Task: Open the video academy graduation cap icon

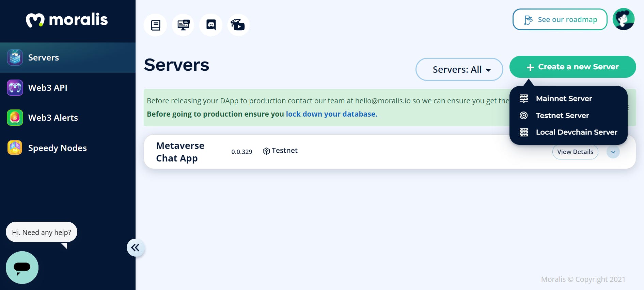Action: tap(238, 25)
